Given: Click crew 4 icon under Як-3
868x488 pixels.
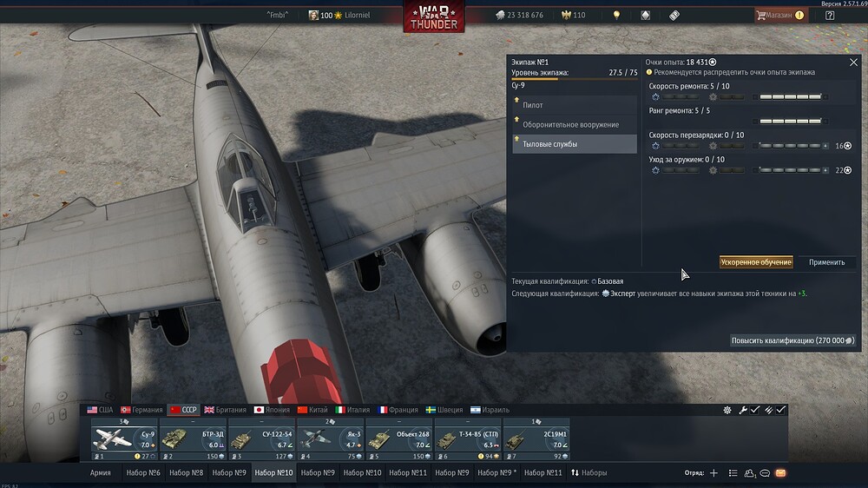Looking at the screenshot, I should point(303,457).
